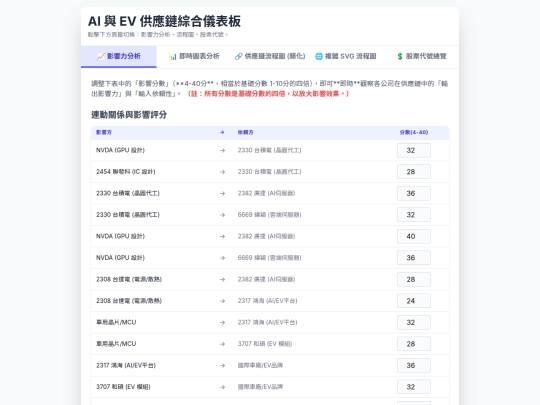The height and width of the screenshot is (405, 540).
Task: Select NVDA (GPU 設計) in the first table row
Action: [x=120, y=150]
